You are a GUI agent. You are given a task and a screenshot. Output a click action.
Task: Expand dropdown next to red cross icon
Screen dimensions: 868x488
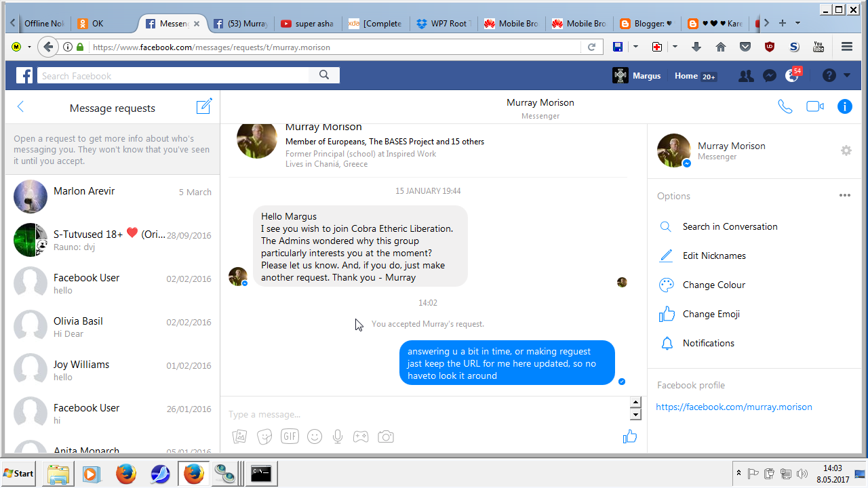(675, 47)
